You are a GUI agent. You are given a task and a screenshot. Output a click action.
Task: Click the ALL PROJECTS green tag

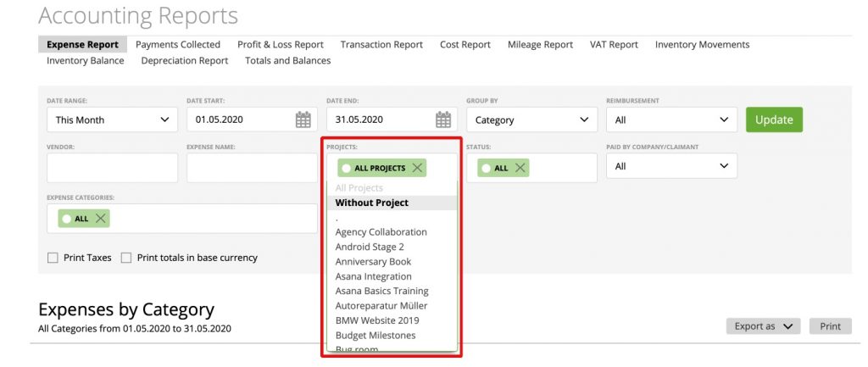(381, 168)
